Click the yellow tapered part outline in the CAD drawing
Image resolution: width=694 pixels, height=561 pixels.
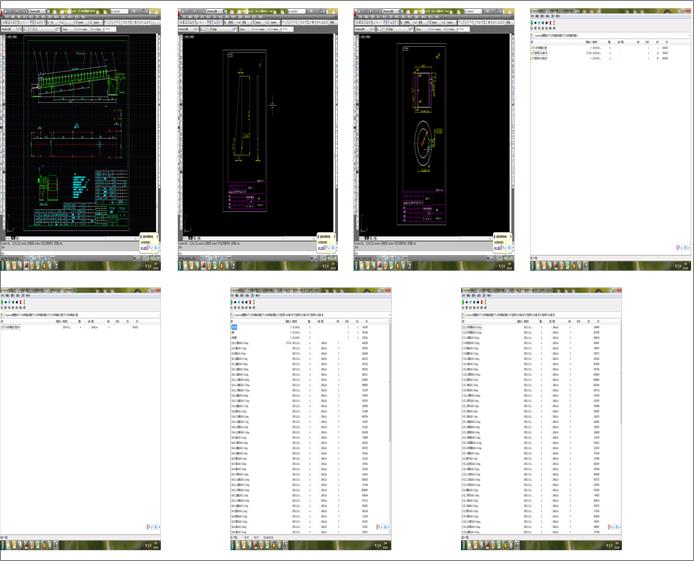[x=242, y=117]
